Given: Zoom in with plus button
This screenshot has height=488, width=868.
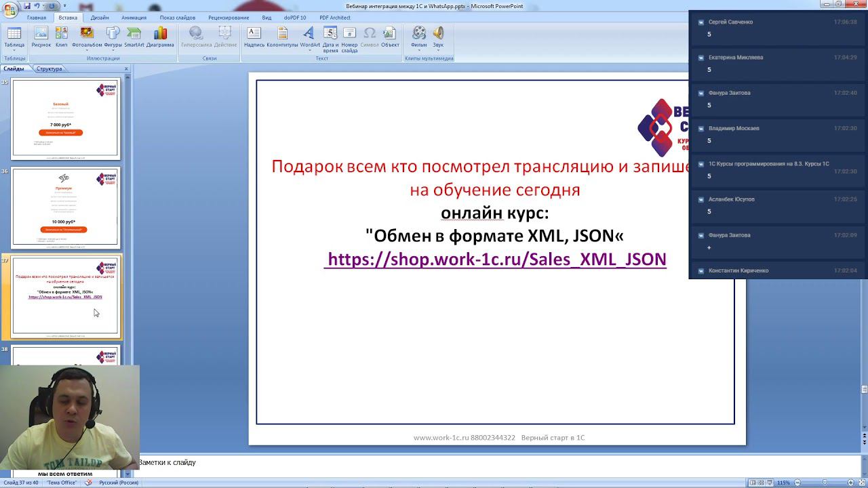Looking at the screenshot, I should coord(852,483).
